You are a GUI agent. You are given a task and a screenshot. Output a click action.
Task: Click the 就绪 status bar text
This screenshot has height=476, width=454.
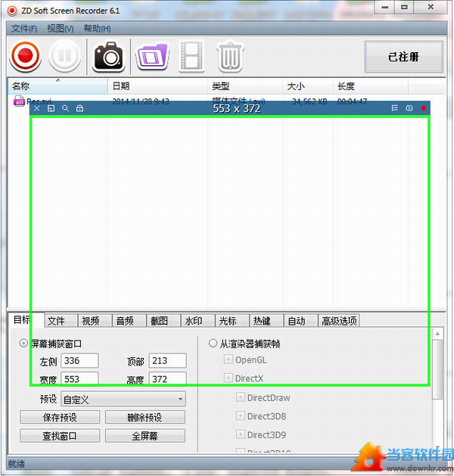pyautogui.click(x=17, y=464)
